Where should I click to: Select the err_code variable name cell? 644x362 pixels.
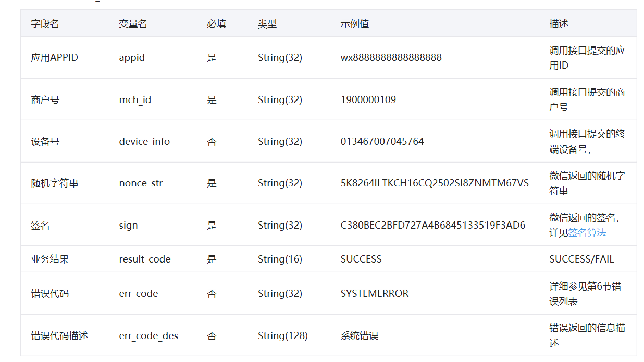pos(137,293)
